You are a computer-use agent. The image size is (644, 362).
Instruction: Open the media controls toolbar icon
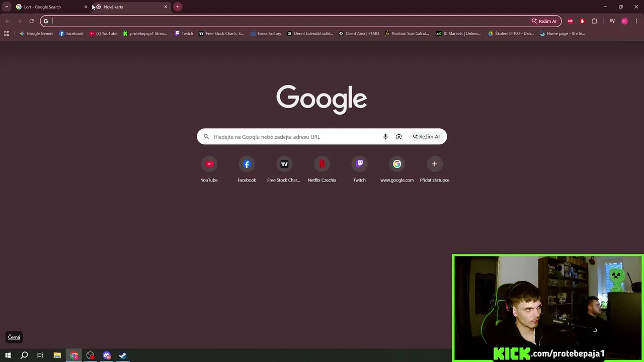612,21
